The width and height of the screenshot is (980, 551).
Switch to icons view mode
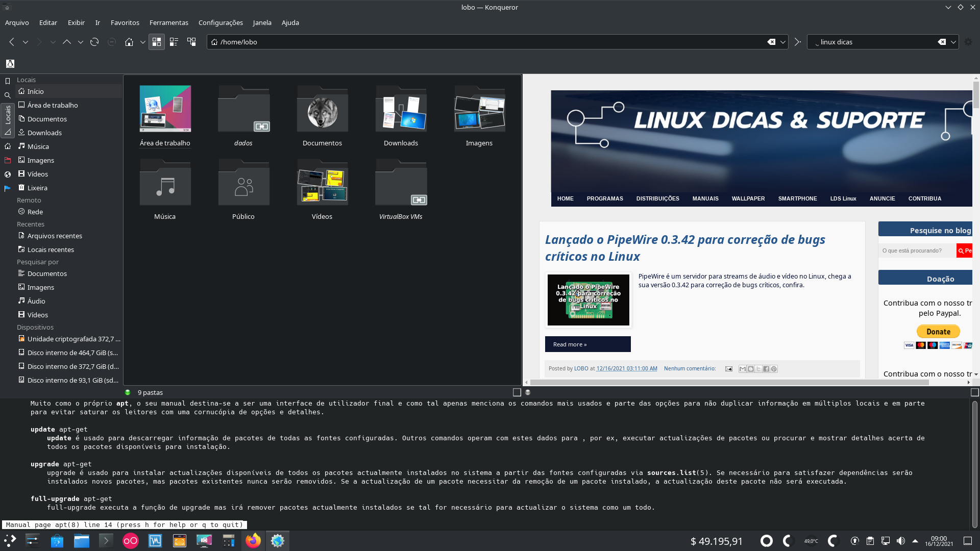coord(157,42)
